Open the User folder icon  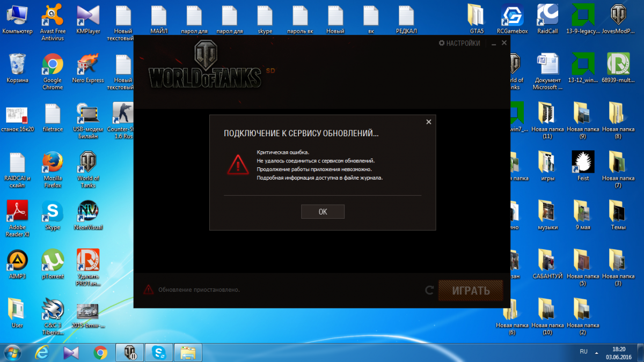(x=18, y=313)
